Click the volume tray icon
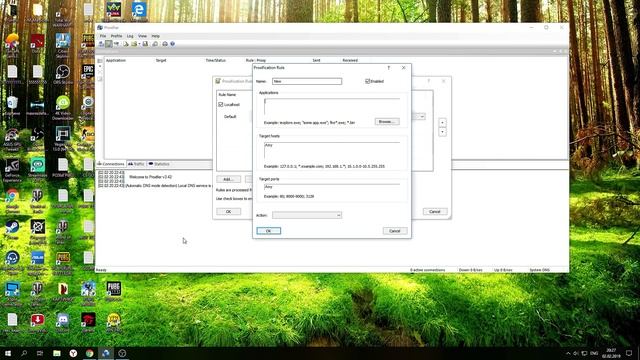The image size is (640, 360). point(576,353)
